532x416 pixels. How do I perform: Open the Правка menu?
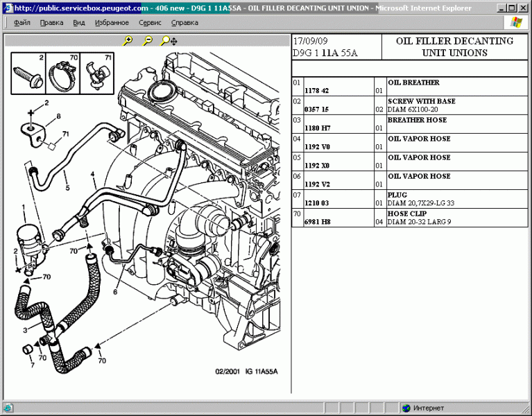click(51, 22)
